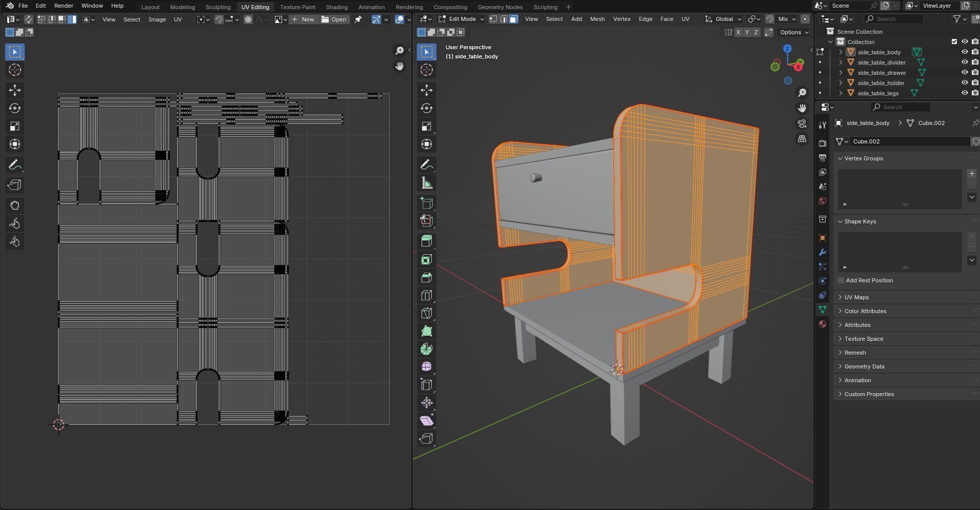980x510 pixels.
Task: Add a new shape key
Action: pos(972,237)
